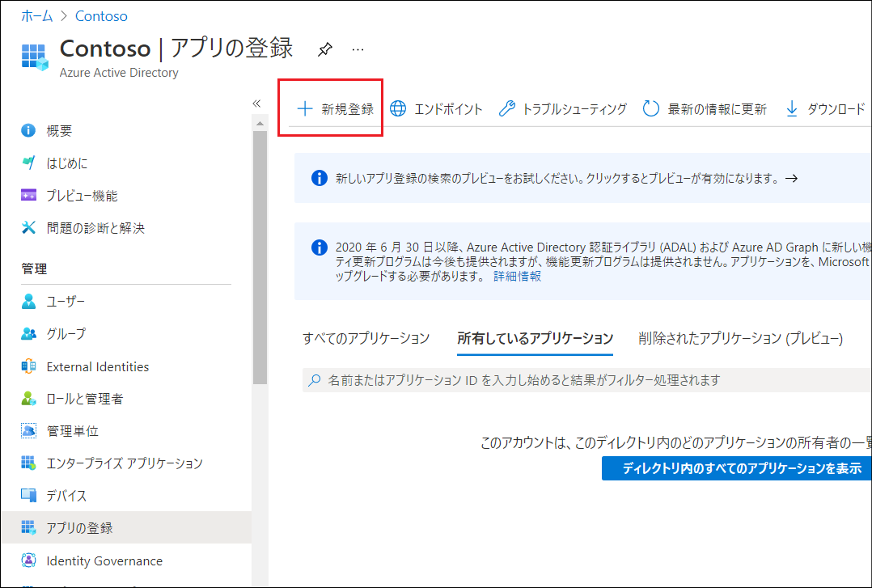The image size is (872, 588).
Task: Click 最新の情報に更新 refresh button
Action: point(705,109)
